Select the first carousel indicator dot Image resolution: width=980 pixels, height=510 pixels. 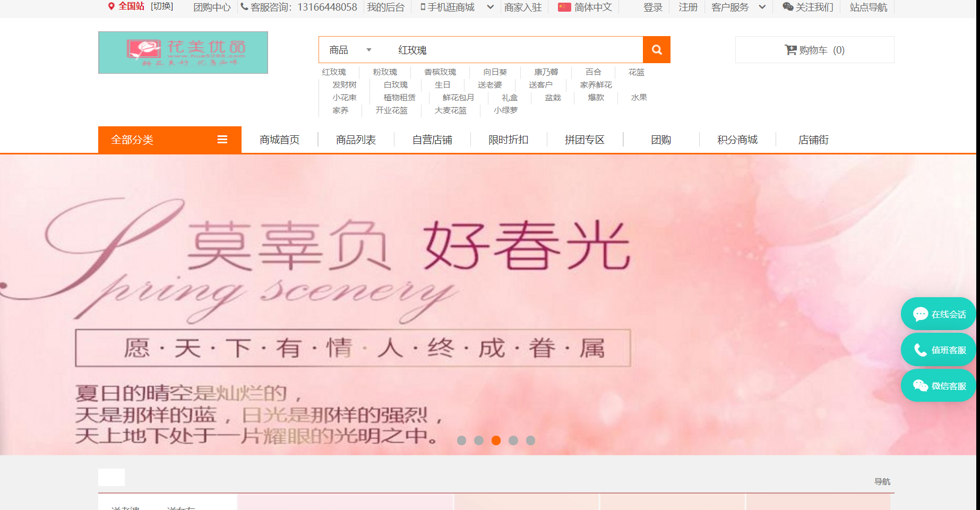pyautogui.click(x=461, y=440)
